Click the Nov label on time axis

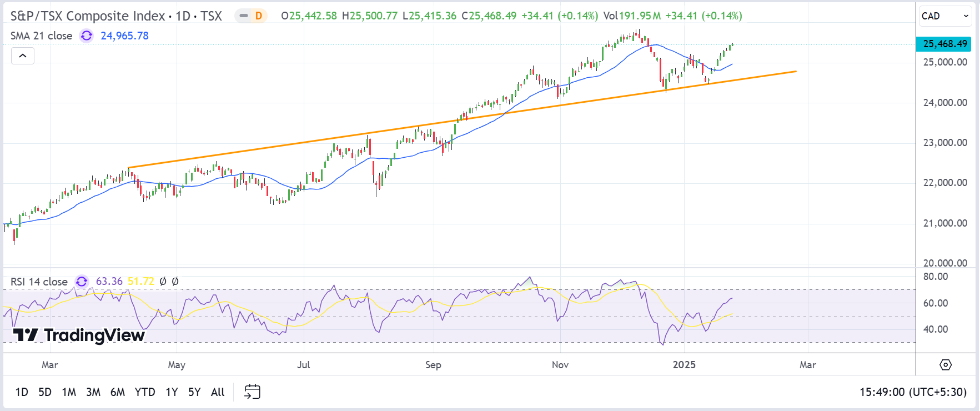coord(560,365)
